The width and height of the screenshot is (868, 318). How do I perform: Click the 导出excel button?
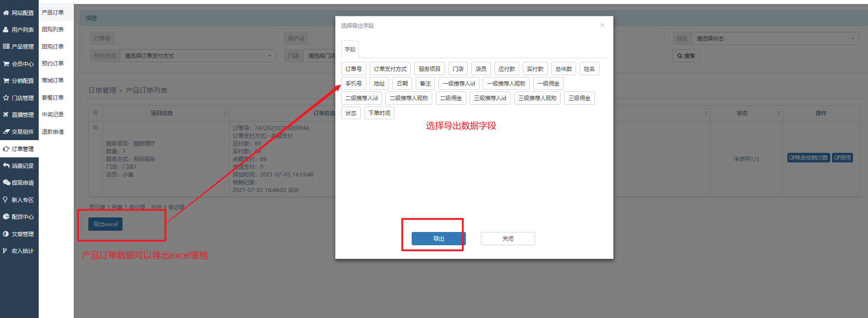pos(105,224)
